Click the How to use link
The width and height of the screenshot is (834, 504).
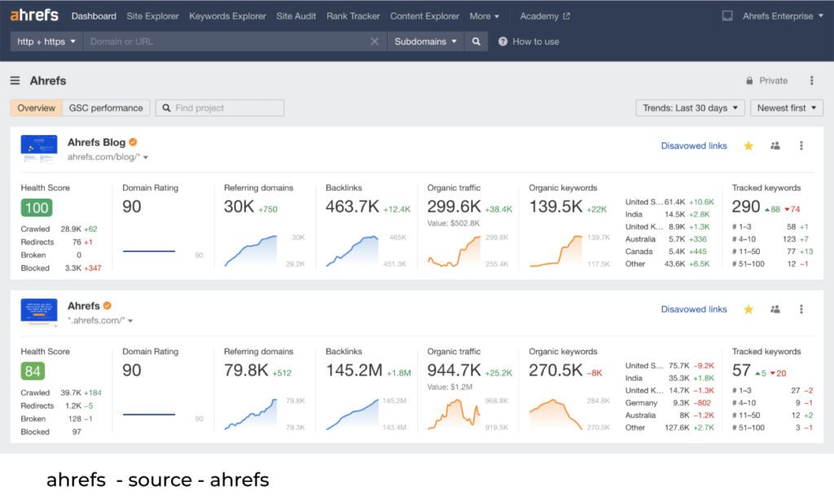click(x=536, y=42)
